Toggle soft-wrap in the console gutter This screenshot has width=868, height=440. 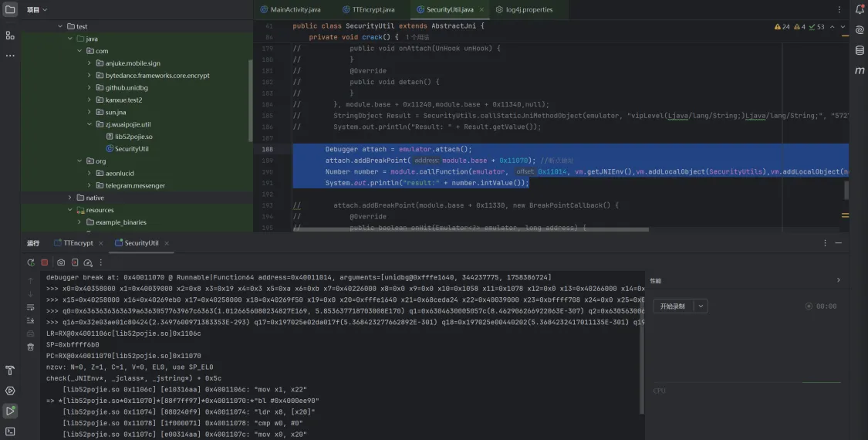[x=30, y=307]
